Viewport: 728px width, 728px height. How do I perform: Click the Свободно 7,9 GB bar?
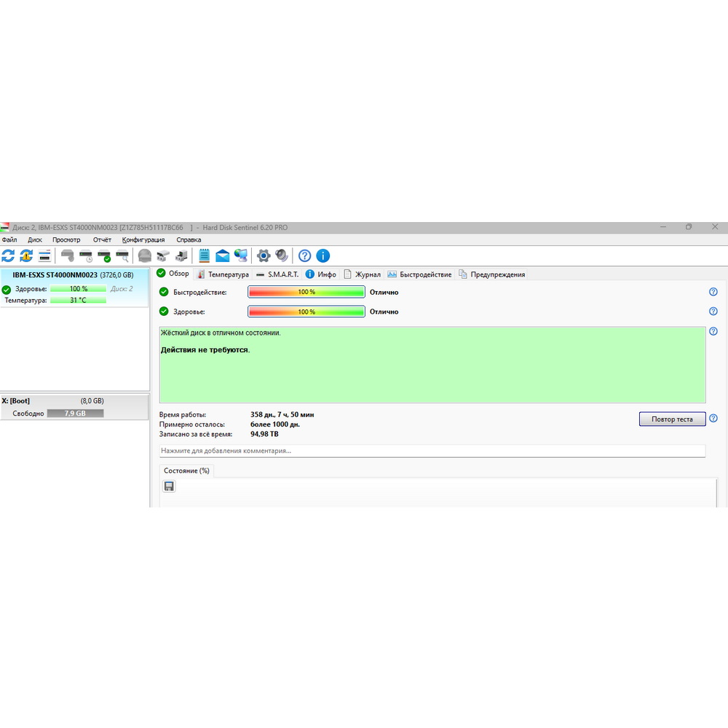pyautogui.click(x=75, y=414)
